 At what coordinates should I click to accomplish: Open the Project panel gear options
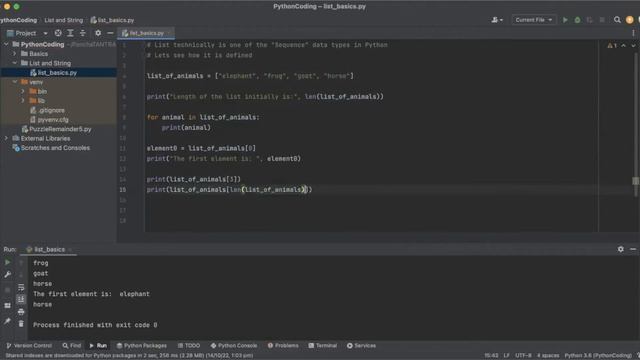coord(98,33)
